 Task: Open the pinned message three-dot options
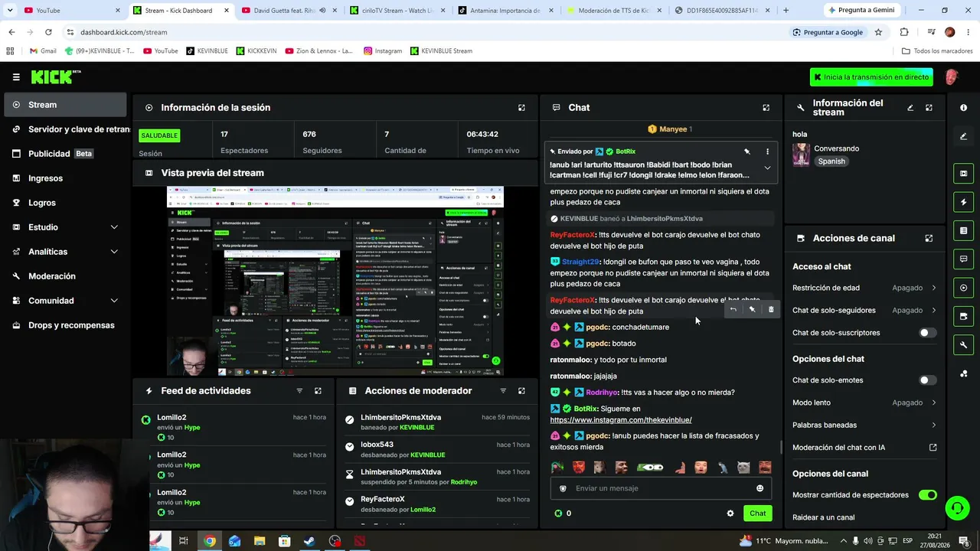(767, 152)
